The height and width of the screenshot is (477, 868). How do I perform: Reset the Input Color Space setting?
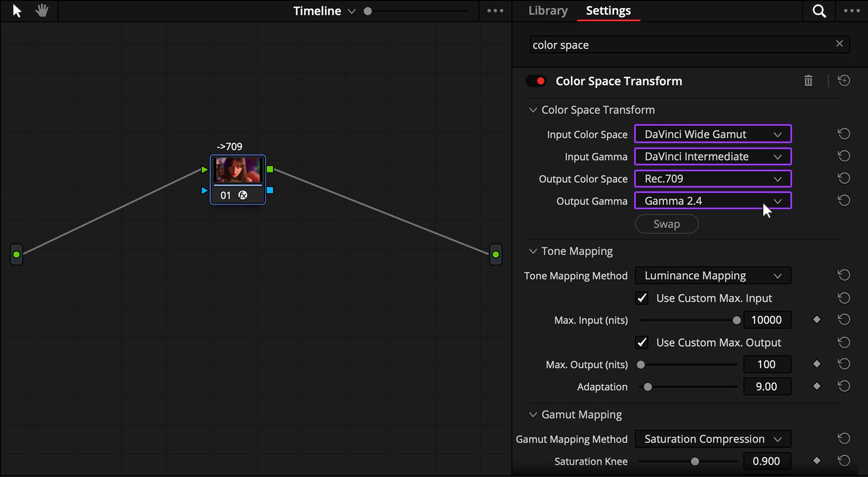pyautogui.click(x=844, y=134)
